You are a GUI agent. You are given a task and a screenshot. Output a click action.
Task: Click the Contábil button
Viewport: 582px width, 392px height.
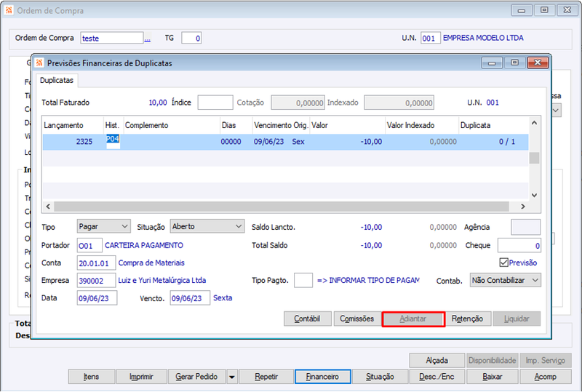click(307, 319)
